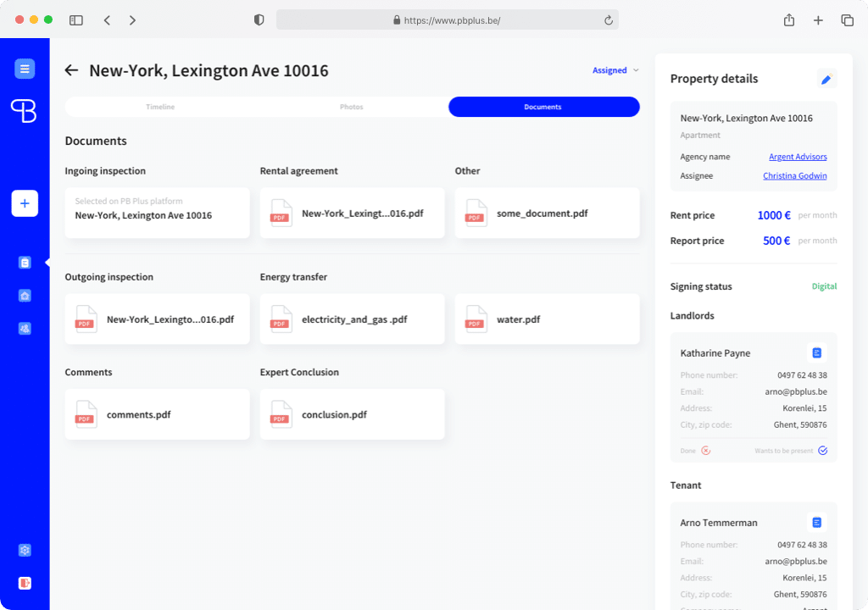This screenshot has height=610, width=868.
Task: Toggle the Wants to be present checkmark
Action: tap(822, 451)
